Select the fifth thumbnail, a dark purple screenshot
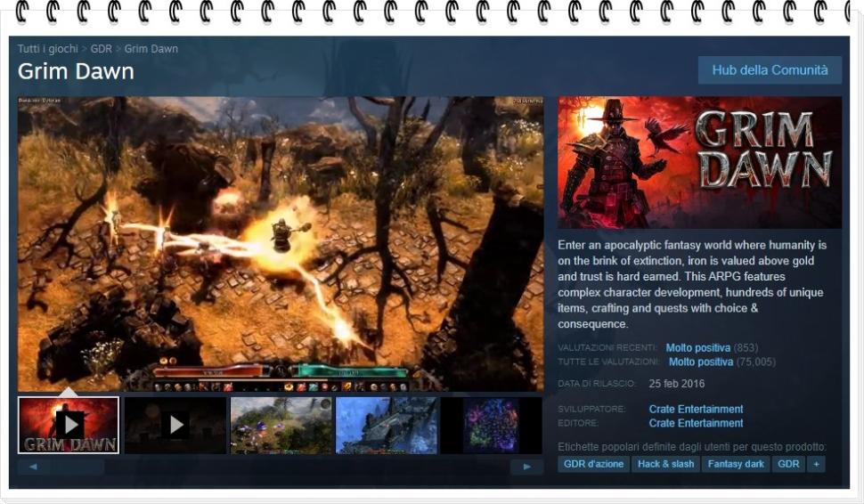The height and width of the screenshot is (504, 864). (491, 425)
